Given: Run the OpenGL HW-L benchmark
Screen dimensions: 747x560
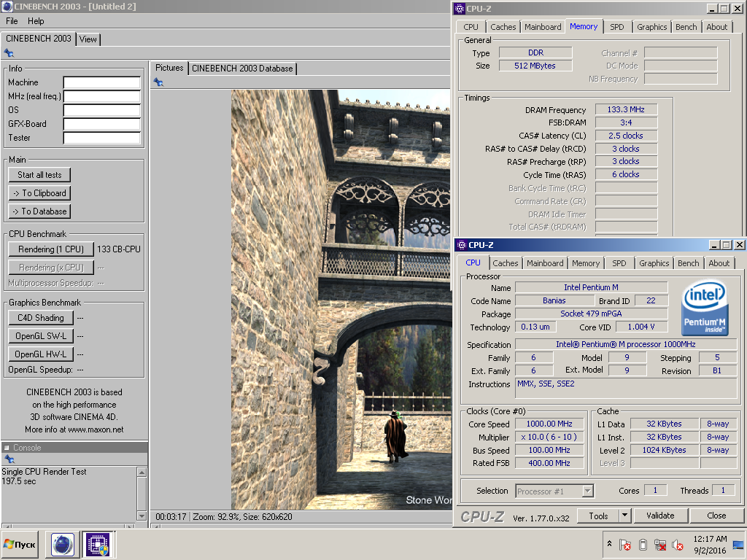Looking at the screenshot, I should coord(41,354).
